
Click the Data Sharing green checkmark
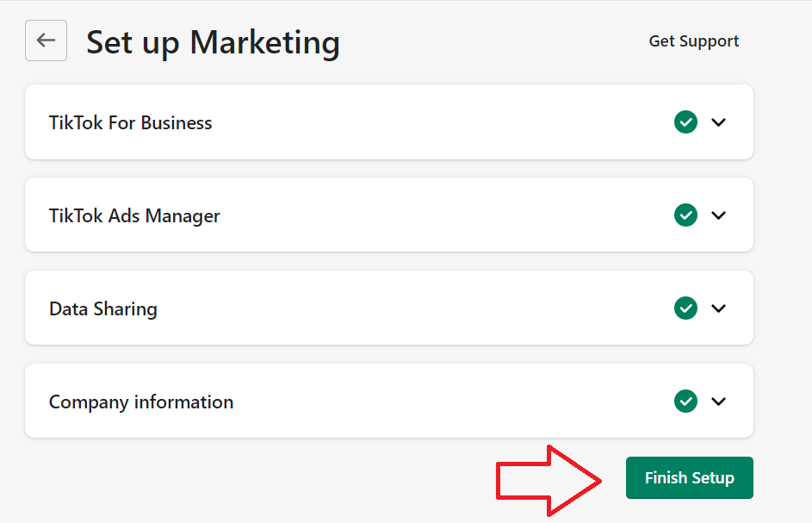pos(685,308)
